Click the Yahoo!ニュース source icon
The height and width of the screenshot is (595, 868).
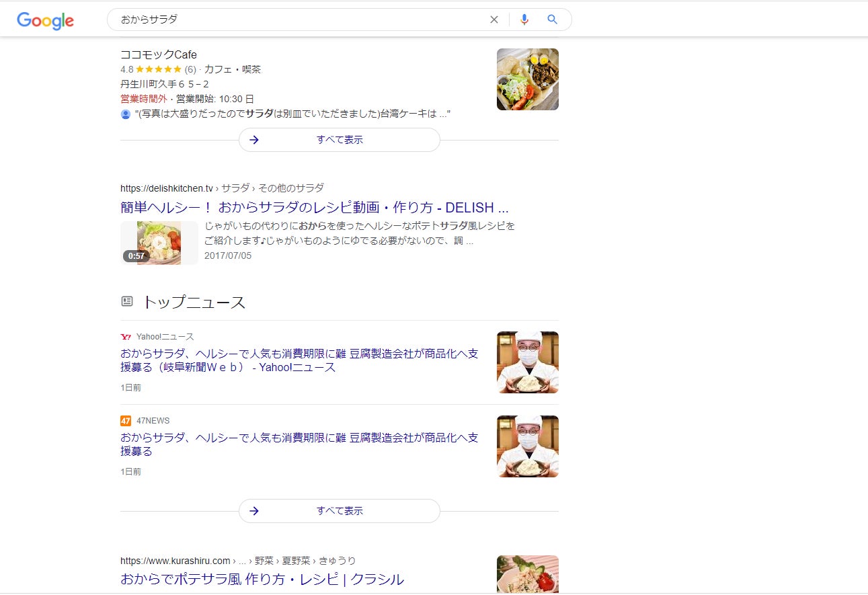(126, 337)
